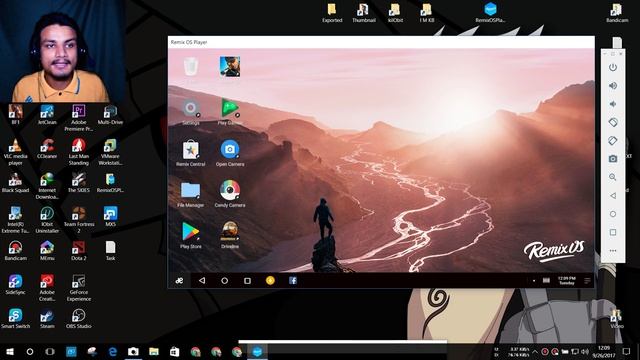Viewport: 640px width, 360px height.
Task: Select the Steam desktop shortcut
Action: (x=47, y=319)
